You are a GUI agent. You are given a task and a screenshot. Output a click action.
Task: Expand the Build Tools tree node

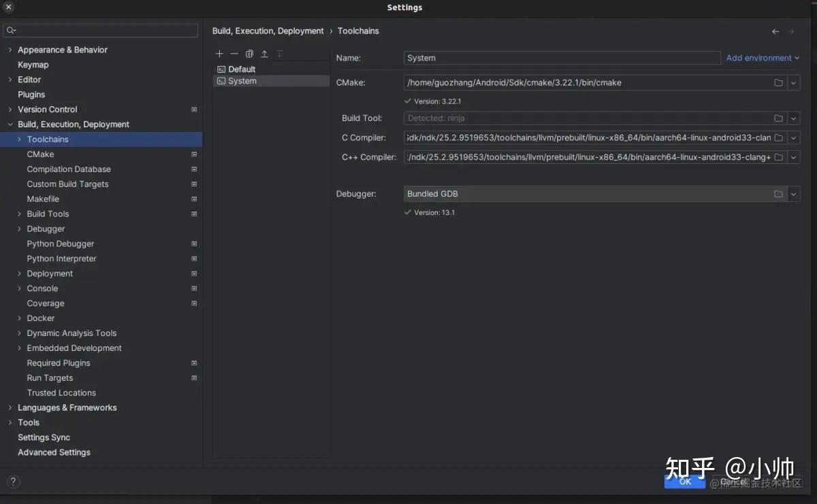tap(18, 214)
